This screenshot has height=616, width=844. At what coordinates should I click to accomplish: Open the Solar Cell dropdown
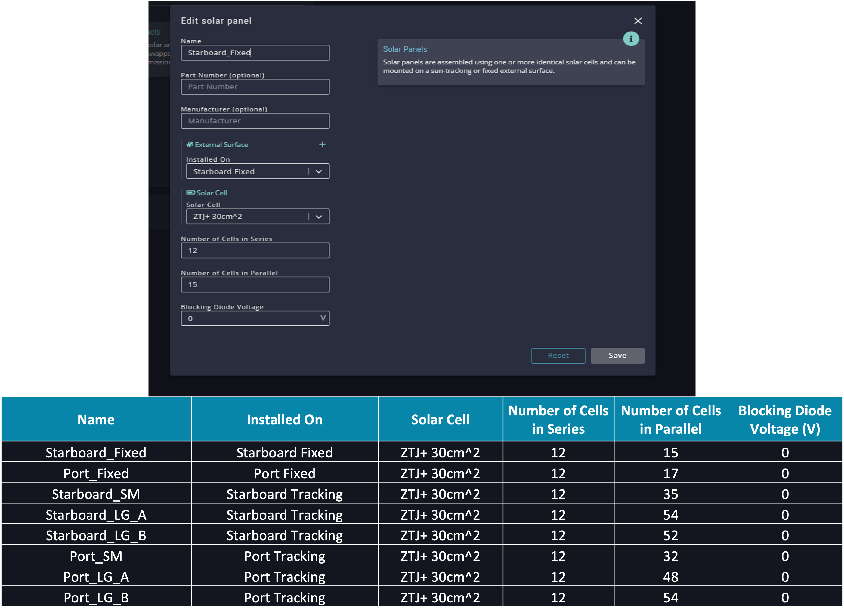pos(258,216)
